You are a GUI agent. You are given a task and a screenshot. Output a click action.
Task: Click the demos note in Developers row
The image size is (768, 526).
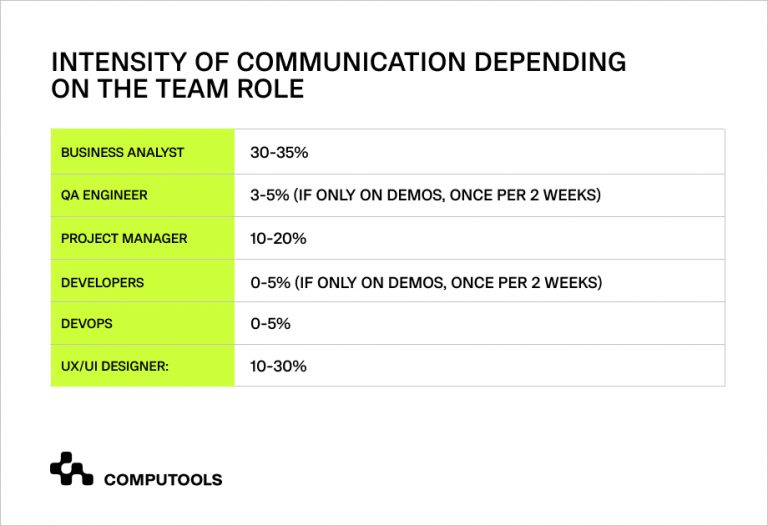[448, 282]
